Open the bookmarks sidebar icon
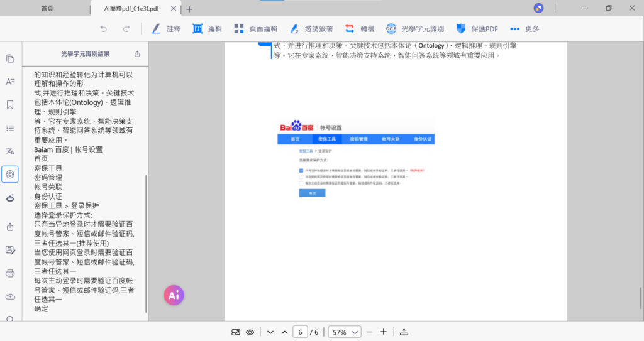This screenshot has width=644, height=341. point(10,105)
